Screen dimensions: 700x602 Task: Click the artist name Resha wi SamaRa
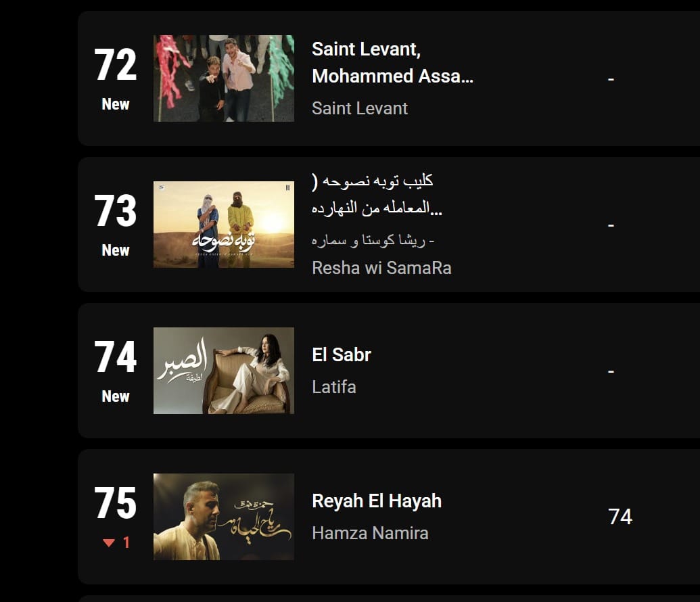381,268
